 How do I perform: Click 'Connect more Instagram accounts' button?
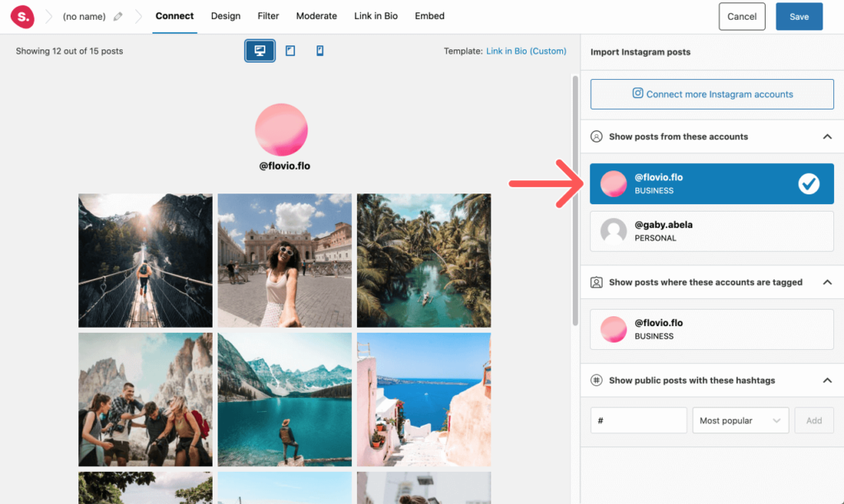pos(711,94)
